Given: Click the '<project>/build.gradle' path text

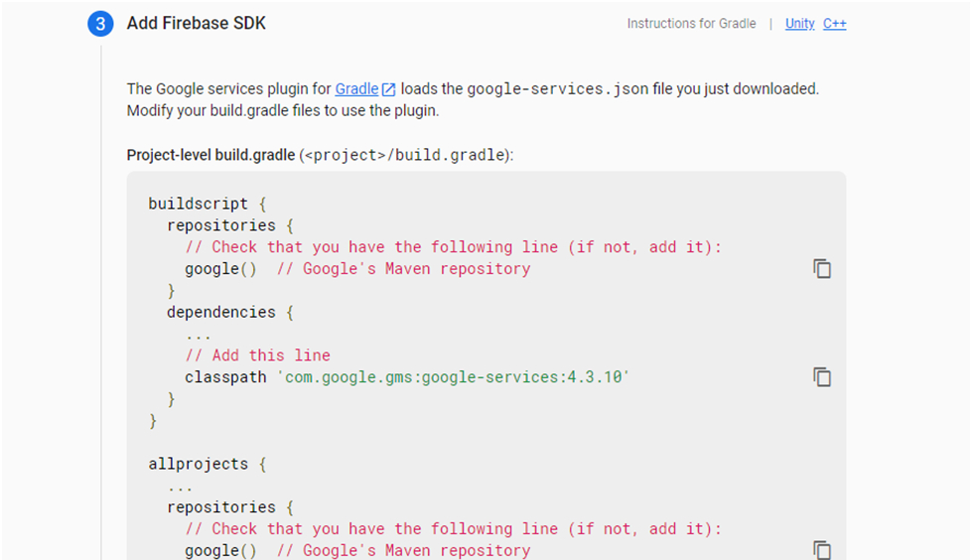Looking at the screenshot, I should point(405,155).
